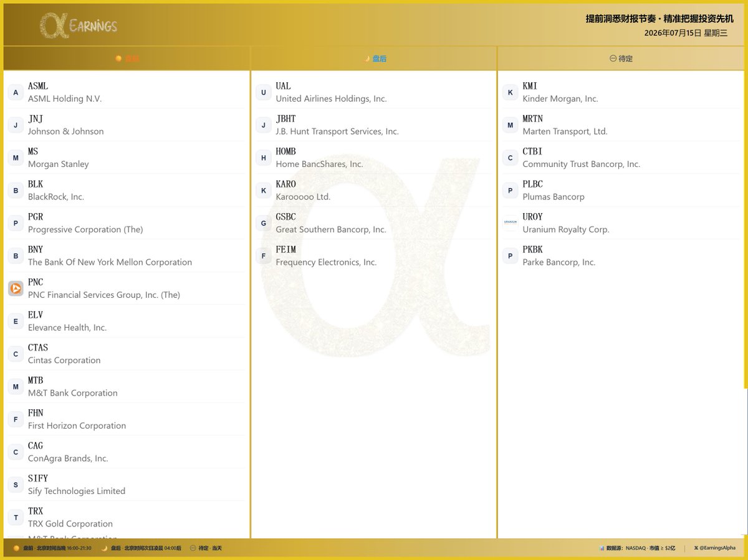Click company name Parke Bancorp, Inc.
The width and height of the screenshot is (748, 560).
(559, 262)
